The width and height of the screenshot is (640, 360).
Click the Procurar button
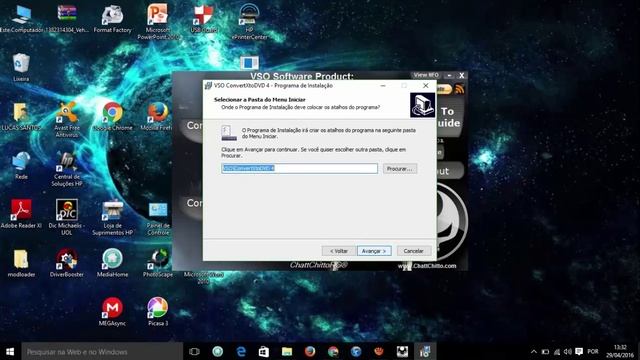tap(400, 169)
